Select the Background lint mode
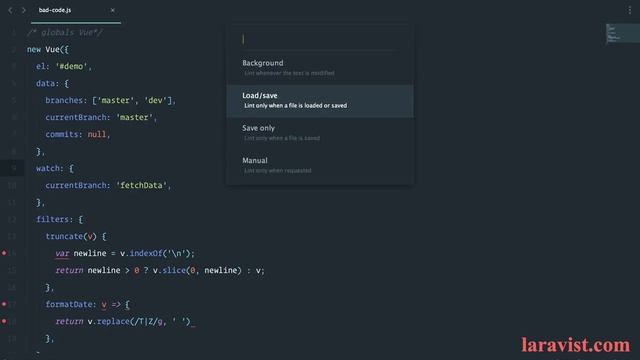The width and height of the screenshot is (640, 360). (x=320, y=68)
